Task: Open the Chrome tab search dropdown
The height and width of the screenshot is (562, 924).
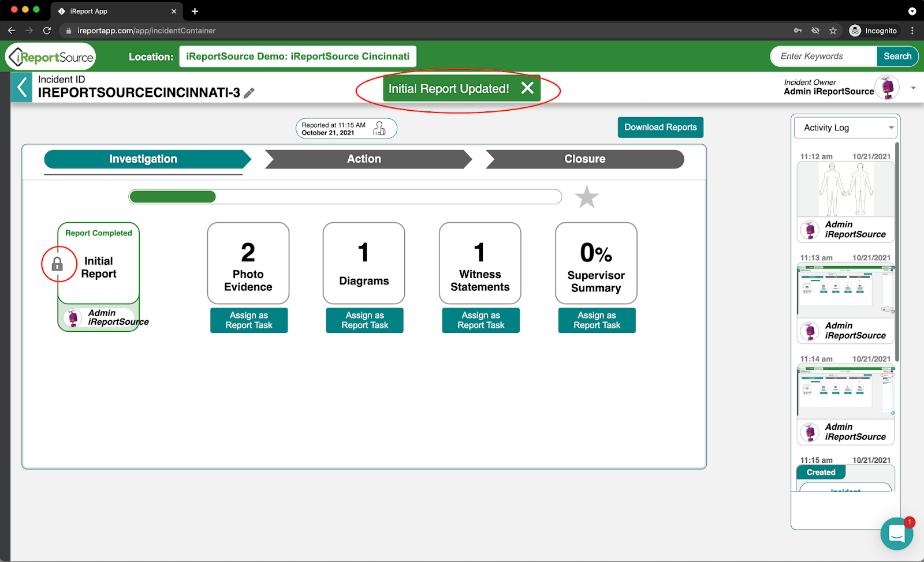Action: point(912,11)
